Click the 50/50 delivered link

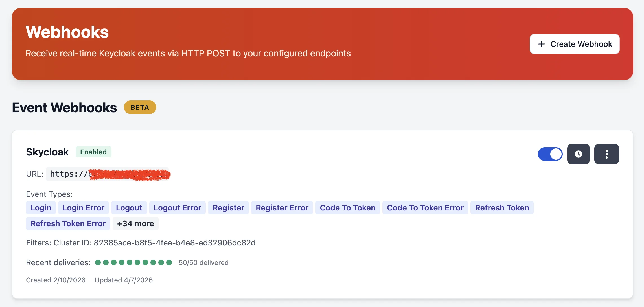[x=203, y=262]
